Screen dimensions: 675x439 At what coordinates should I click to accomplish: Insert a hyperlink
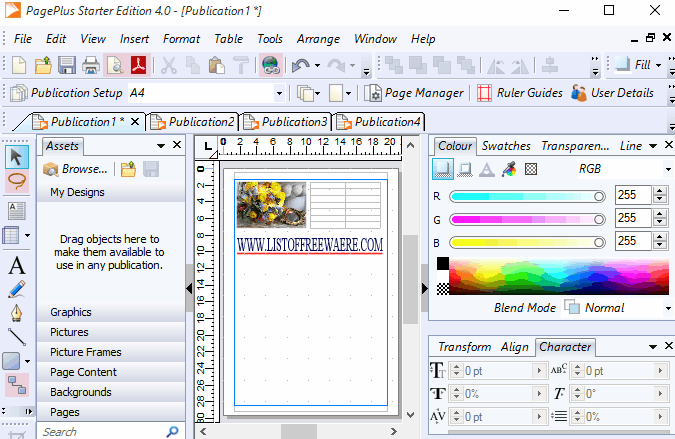pyautogui.click(x=271, y=65)
